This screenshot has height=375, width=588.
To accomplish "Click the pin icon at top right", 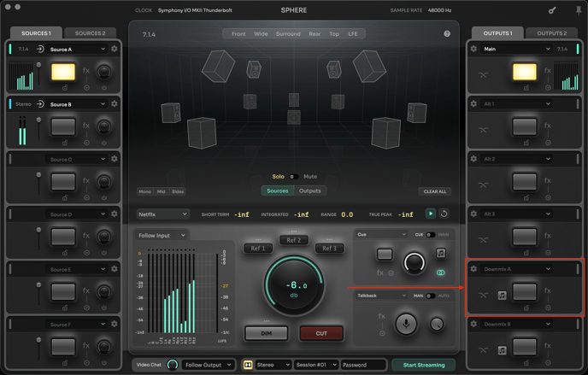I will pos(578,10).
